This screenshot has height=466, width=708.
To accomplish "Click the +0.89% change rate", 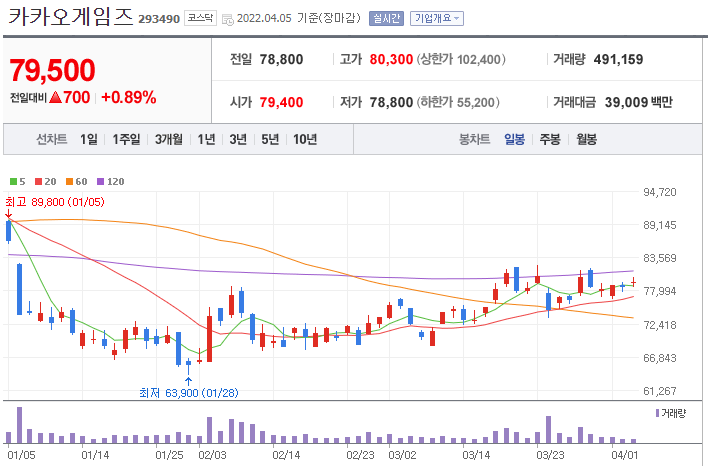I will 129,97.
